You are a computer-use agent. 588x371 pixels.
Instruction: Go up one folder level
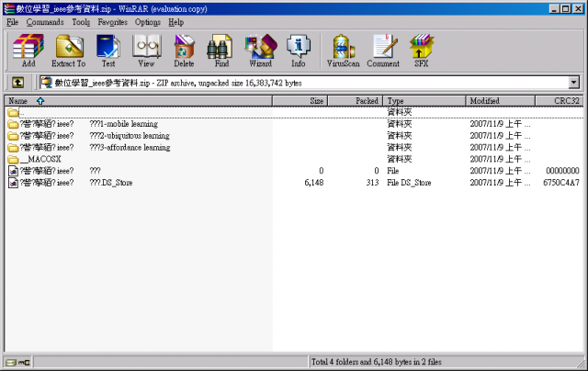click(17, 83)
